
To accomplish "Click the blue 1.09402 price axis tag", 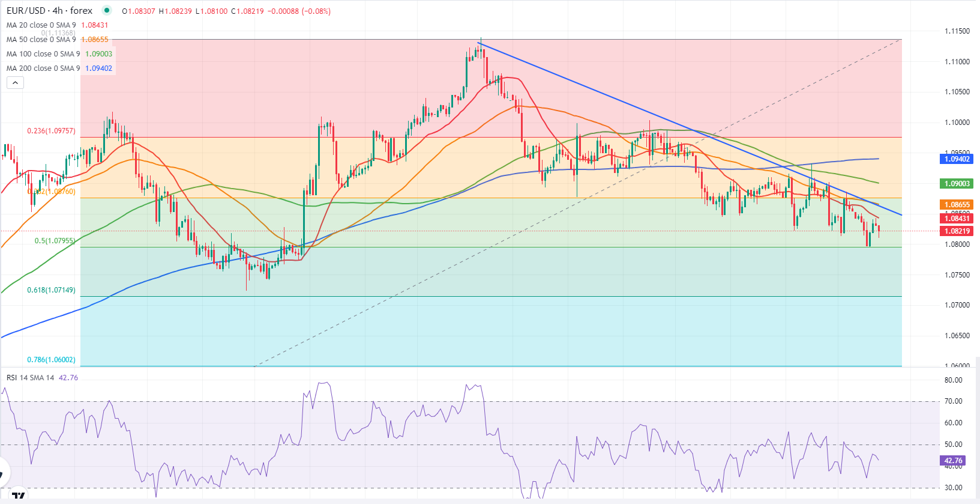I will tap(957, 159).
